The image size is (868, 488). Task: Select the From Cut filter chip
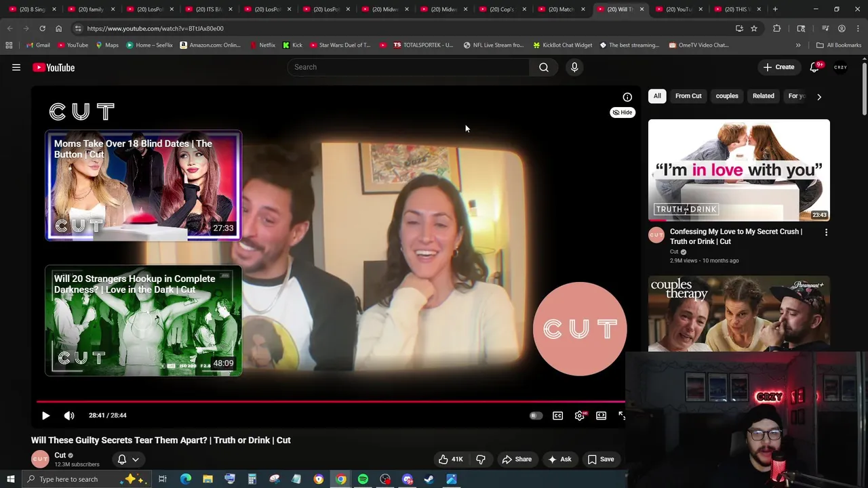click(x=688, y=96)
